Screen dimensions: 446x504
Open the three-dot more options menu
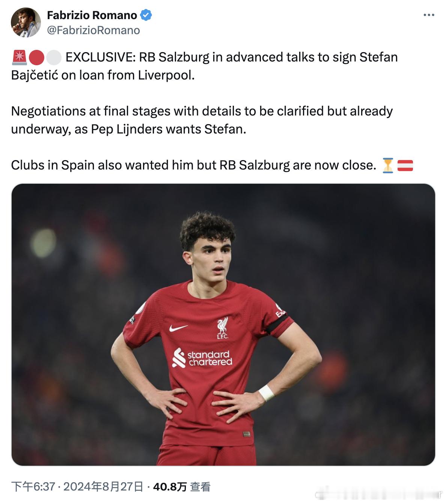(x=429, y=15)
